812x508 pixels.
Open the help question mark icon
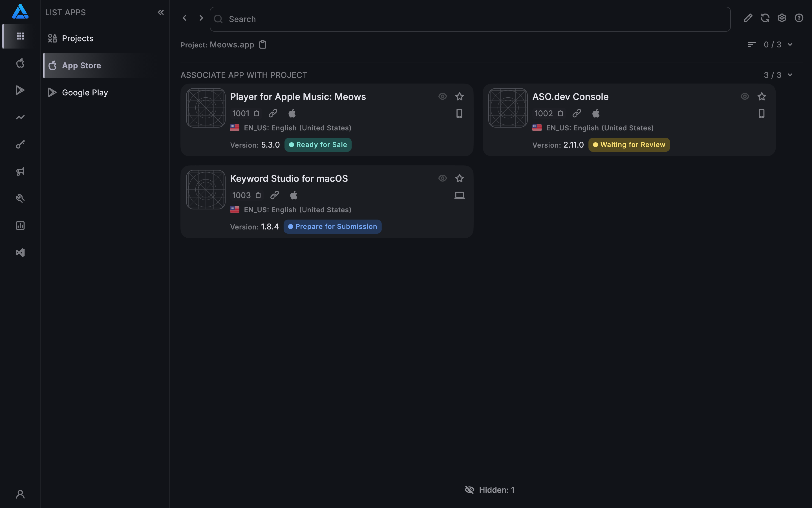click(x=799, y=18)
